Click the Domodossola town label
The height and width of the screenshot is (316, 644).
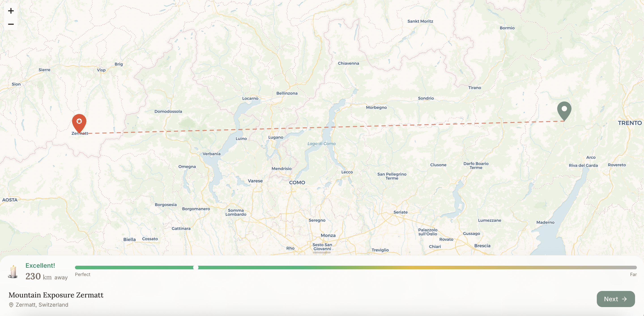coord(168,111)
